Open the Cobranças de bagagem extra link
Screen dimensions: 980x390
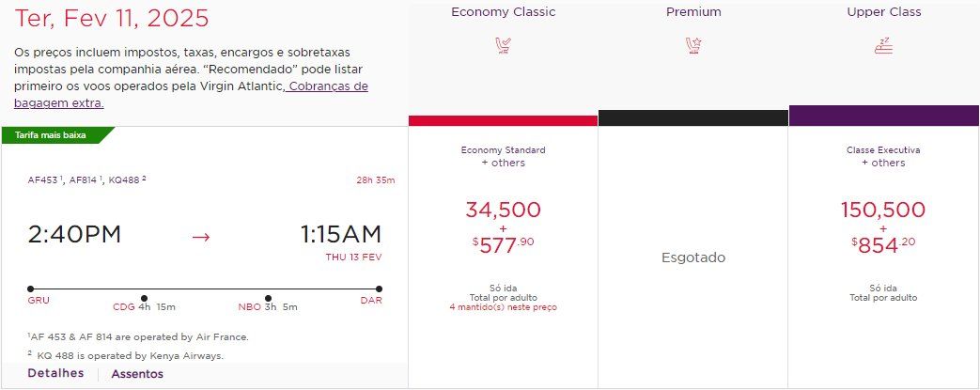coord(192,94)
